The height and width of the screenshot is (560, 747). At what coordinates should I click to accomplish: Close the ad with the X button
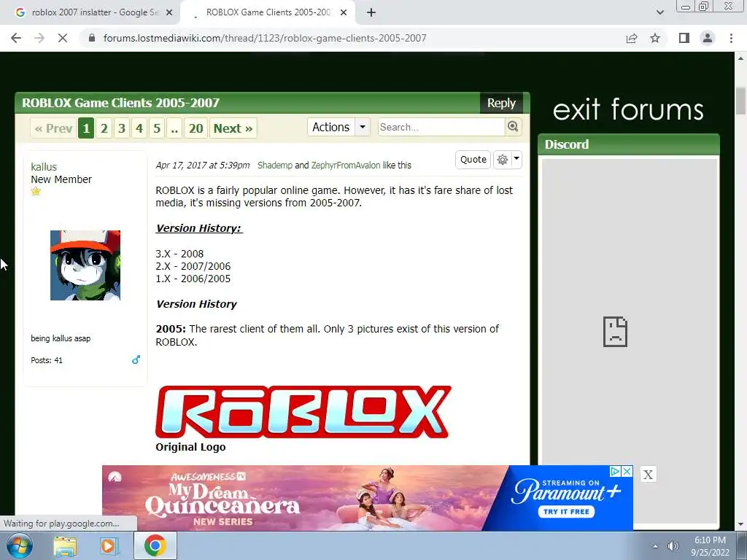coord(648,474)
